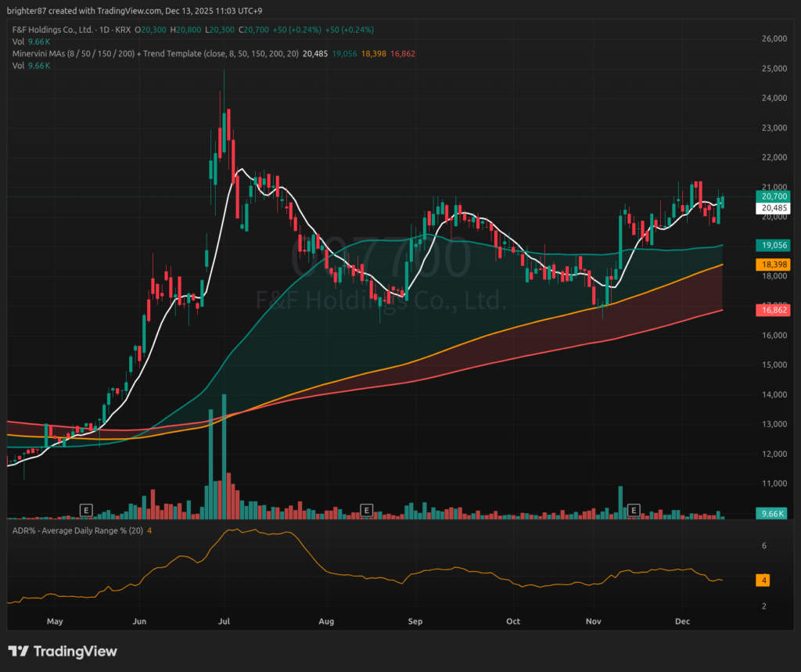
Task: Click the 26,000 level on price axis
Action: coord(773,39)
